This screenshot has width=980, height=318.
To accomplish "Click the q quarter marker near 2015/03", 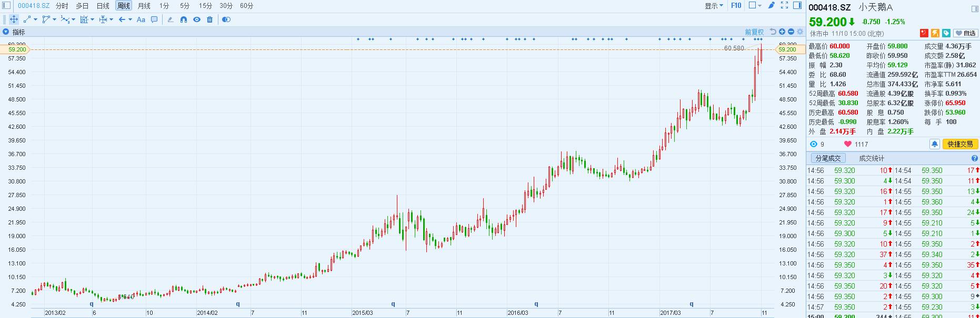I will click(393, 304).
